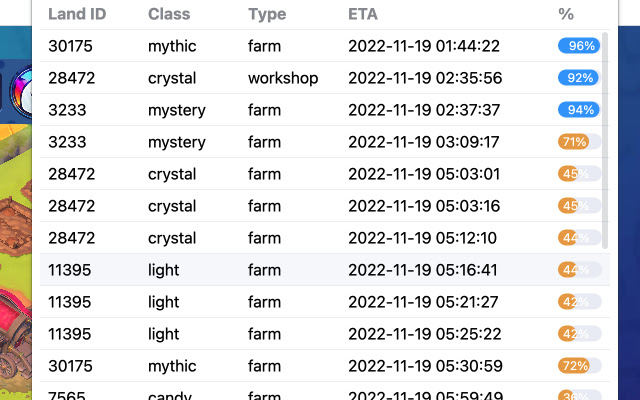Select the mythic row with ETA 01:44:22
The height and width of the screenshot is (400, 640).
[x=325, y=46]
